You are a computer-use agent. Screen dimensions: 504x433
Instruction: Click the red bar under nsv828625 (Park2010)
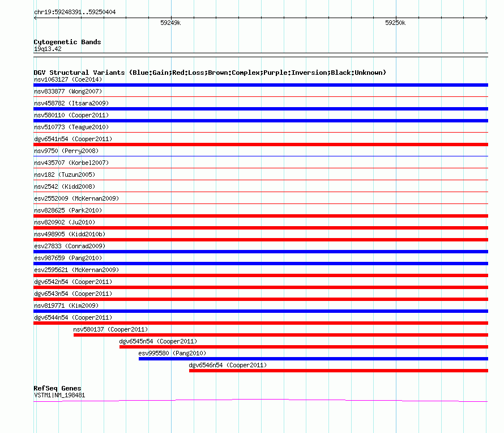coord(260,216)
